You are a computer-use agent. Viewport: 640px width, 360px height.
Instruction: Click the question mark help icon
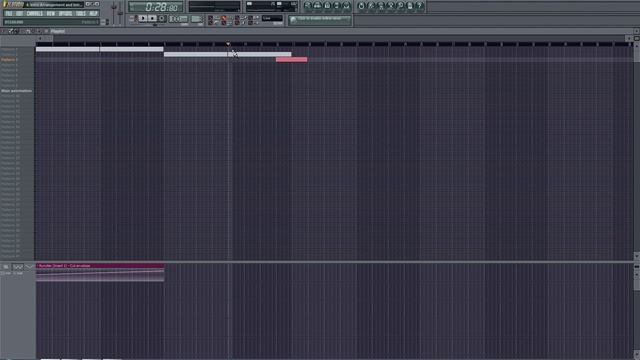tap(420, 6)
